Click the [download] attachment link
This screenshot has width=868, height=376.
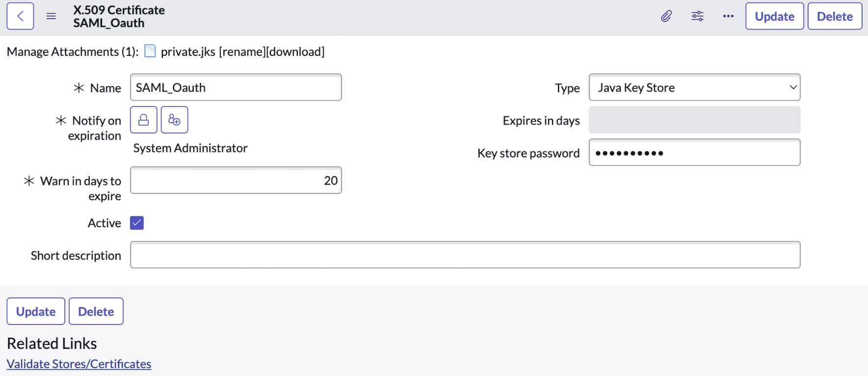point(295,52)
